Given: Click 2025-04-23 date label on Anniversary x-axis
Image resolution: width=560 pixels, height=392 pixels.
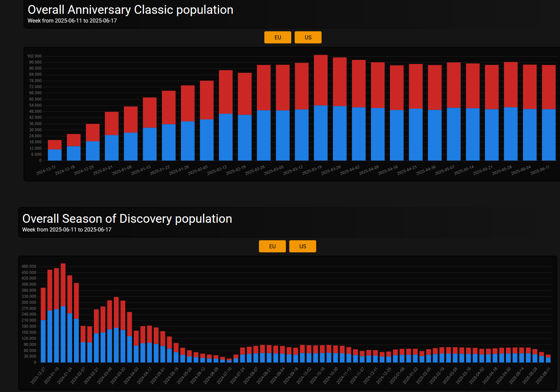Looking at the screenshot, I should point(407,170).
